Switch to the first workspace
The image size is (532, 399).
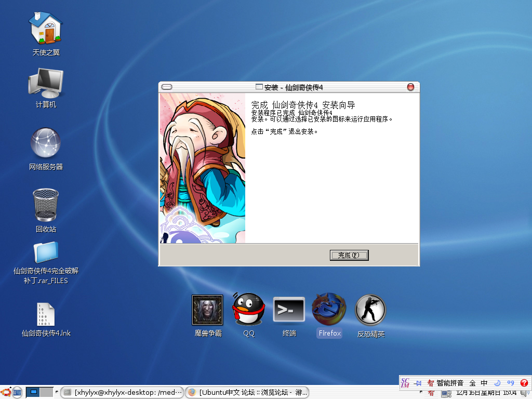(33, 392)
